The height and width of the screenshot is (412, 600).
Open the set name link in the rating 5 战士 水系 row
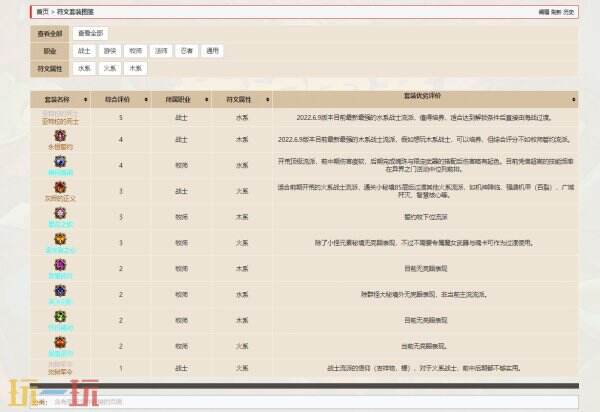tap(60, 122)
